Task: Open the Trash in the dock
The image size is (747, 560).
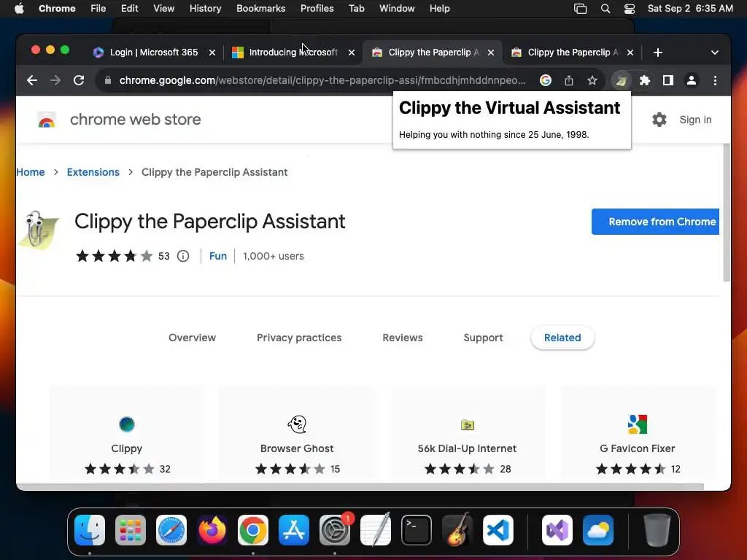Action: pyautogui.click(x=657, y=530)
